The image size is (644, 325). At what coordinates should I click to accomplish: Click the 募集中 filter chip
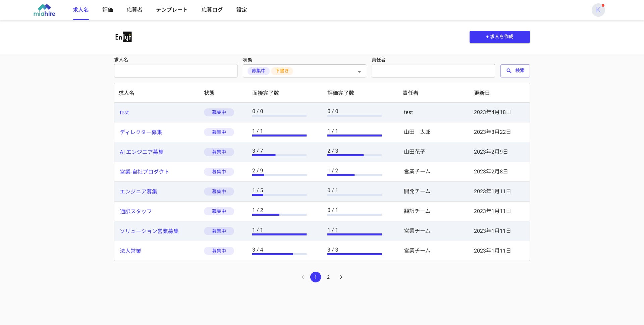tap(259, 71)
